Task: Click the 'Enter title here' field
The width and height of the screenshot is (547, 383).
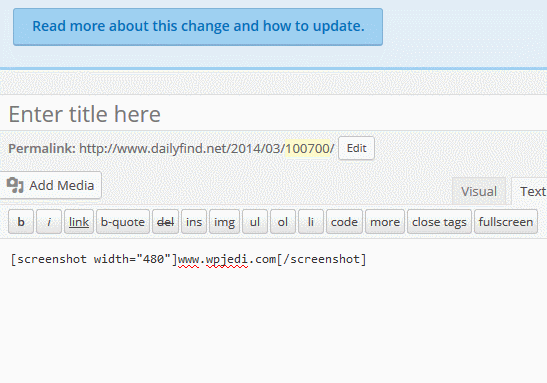Action: (x=274, y=114)
